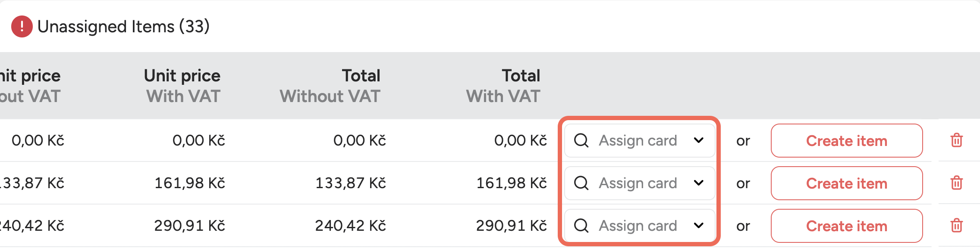Click the Total With VAT column header
The image size is (980, 248).
(503, 86)
